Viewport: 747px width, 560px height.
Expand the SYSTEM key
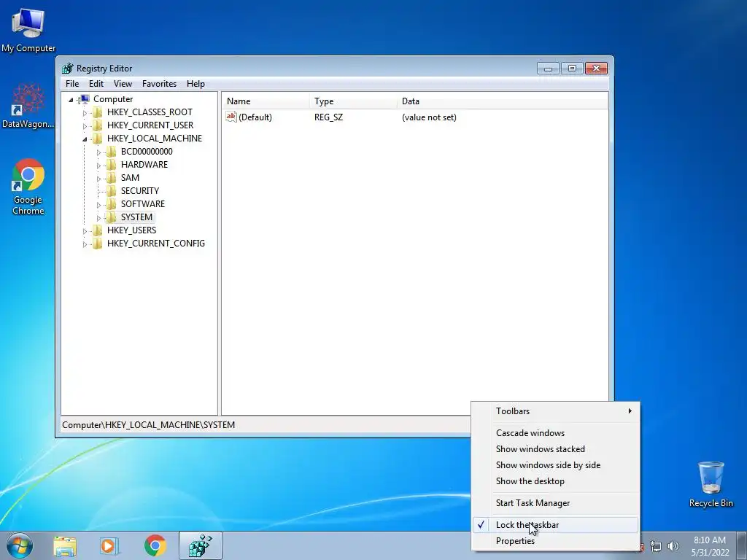(x=98, y=217)
